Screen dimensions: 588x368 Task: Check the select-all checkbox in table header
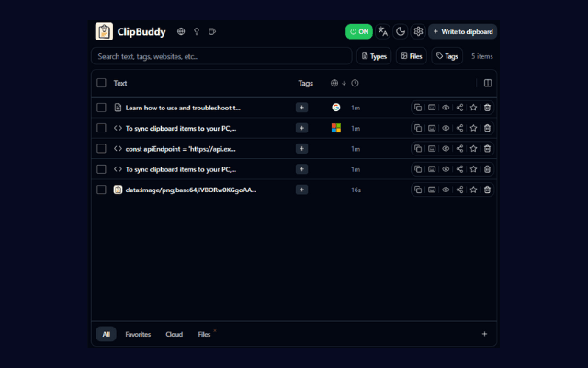tap(101, 83)
